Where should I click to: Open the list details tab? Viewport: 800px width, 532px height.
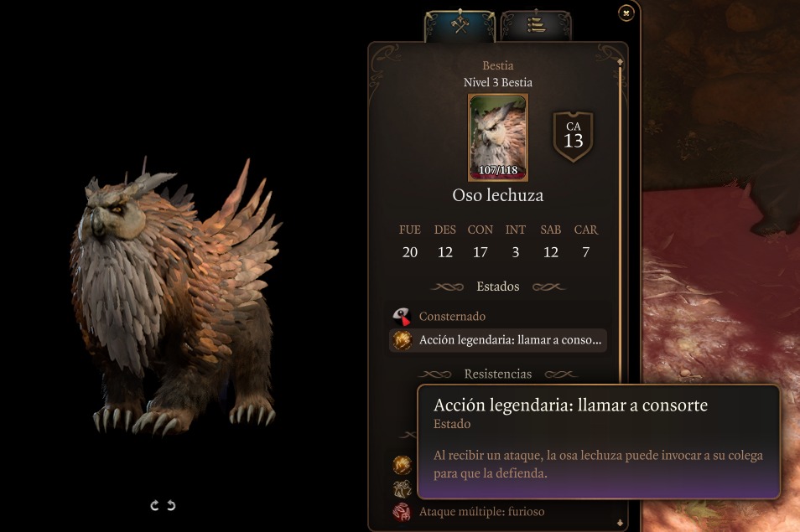(536, 25)
